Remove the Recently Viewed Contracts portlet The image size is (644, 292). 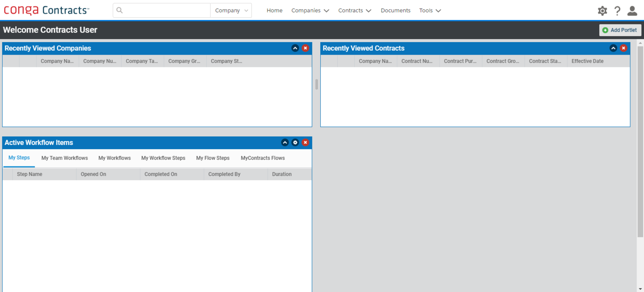[x=624, y=48]
